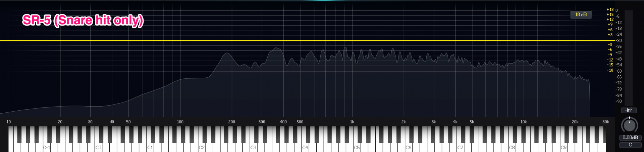Click the yellow horizontal reference line
This screenshot has height=152, width=644.
pyautogui.click(x=307, y=41)
